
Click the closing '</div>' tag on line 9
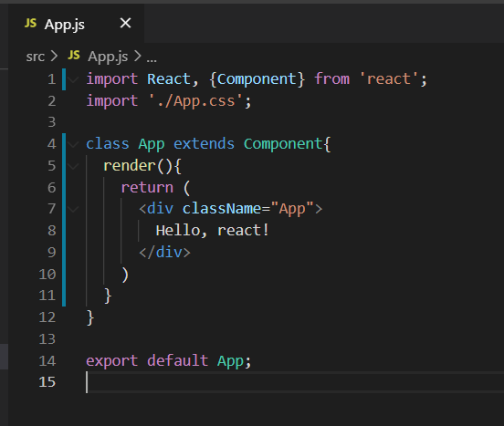coord(164,253)
